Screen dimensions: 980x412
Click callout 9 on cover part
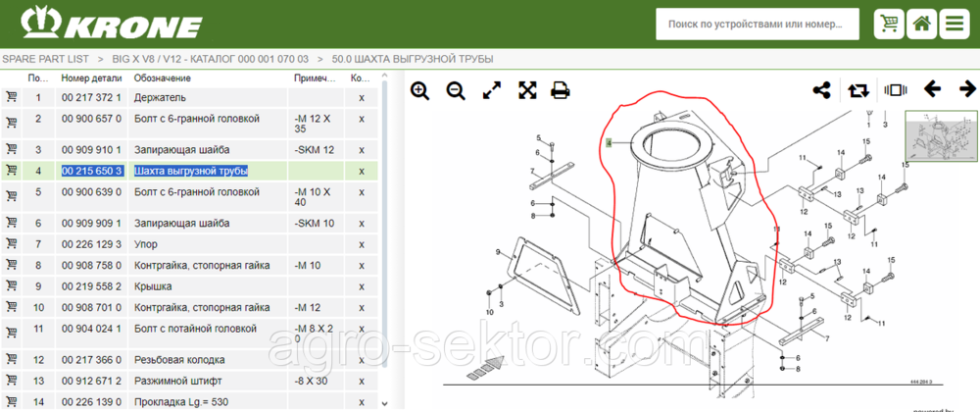coord(498,252)
